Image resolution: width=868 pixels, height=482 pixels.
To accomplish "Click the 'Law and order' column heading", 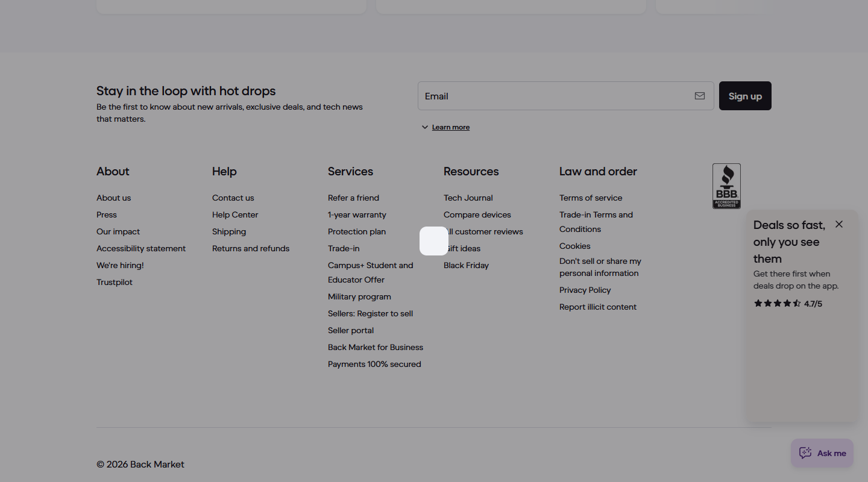I will tap(598, 171).
